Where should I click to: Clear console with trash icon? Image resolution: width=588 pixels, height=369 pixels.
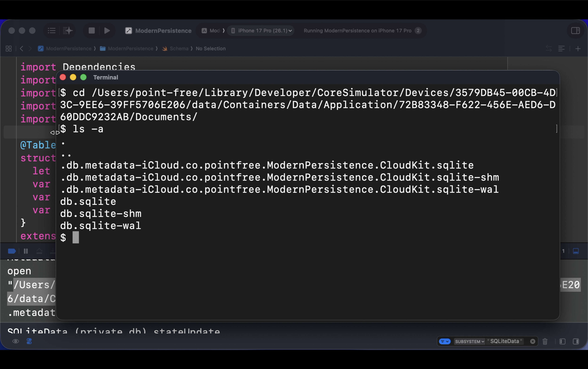coord(545,341)
